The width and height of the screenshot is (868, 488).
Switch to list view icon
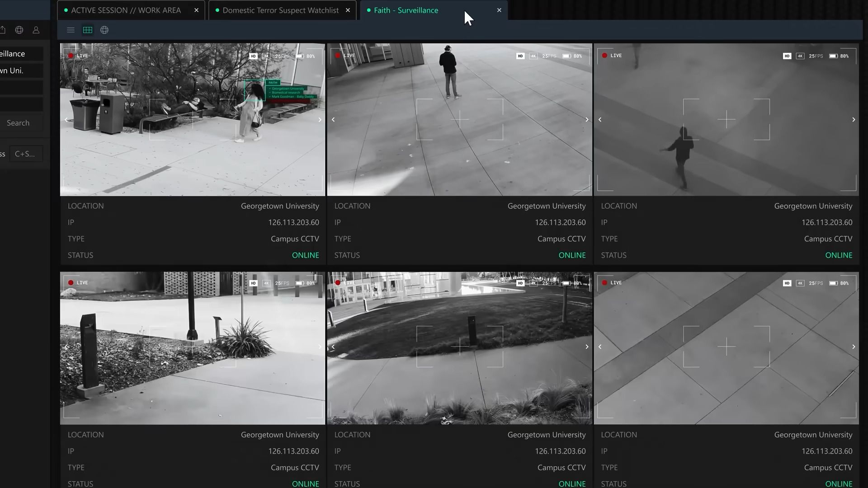click(x=71, y=30)
